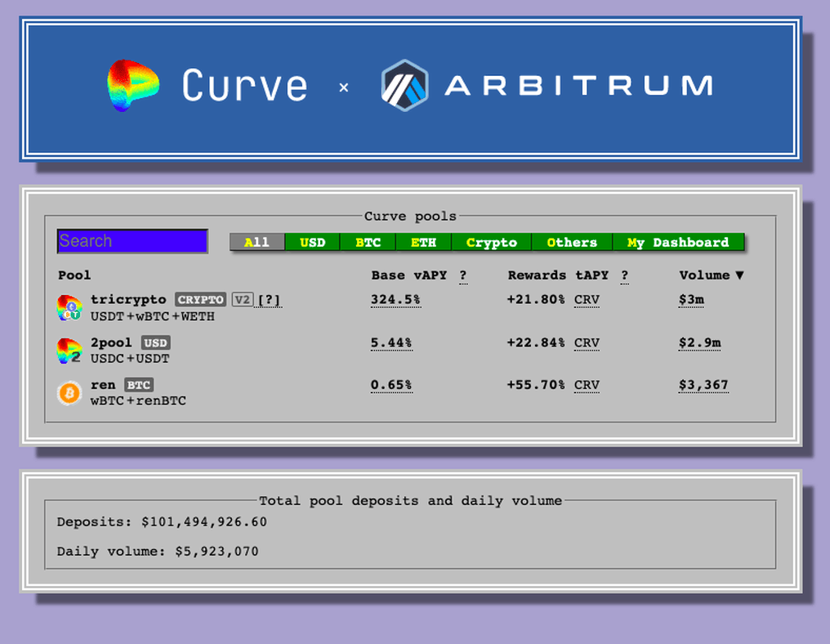Viewport: 830px width, 644px height.
Task: Click the Daily volume $5,923,070 line
Action: [158, 552]
